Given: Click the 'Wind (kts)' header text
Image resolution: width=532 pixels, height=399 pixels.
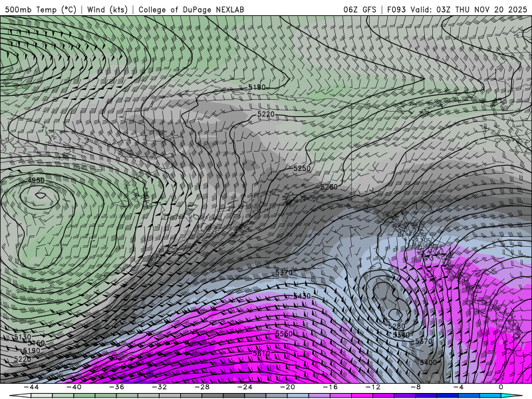Looking at the screenshot, I should [107, 9].
